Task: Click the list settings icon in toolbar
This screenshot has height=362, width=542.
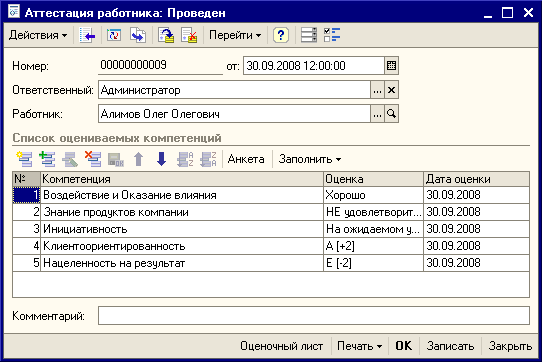Action: point(308,35)
